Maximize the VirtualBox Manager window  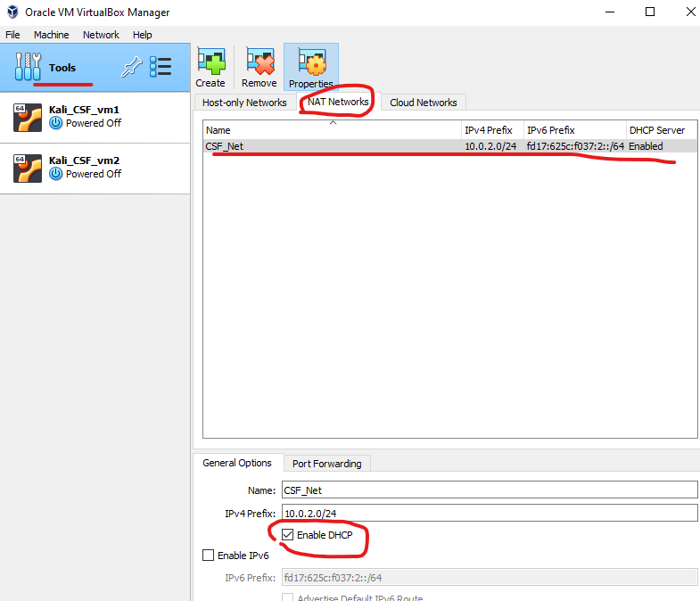650,12
